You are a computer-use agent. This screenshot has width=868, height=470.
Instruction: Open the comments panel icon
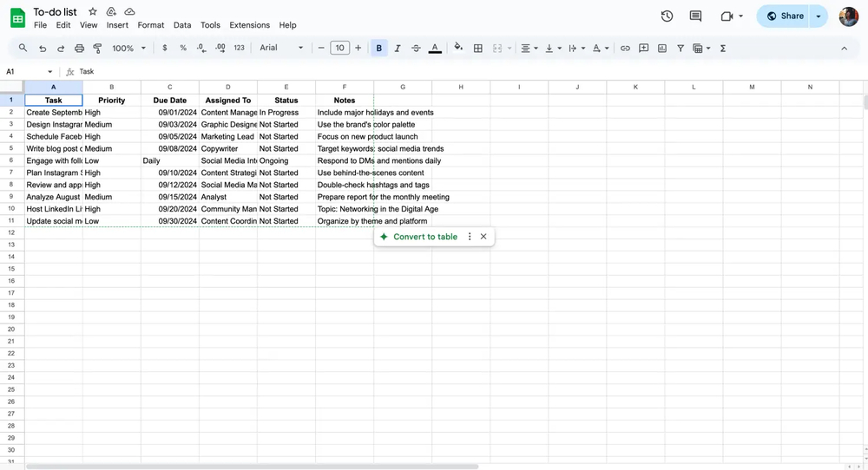695,16
